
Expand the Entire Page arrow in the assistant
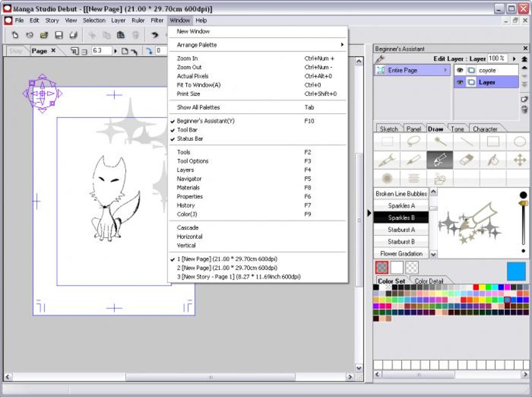[445, 70]
